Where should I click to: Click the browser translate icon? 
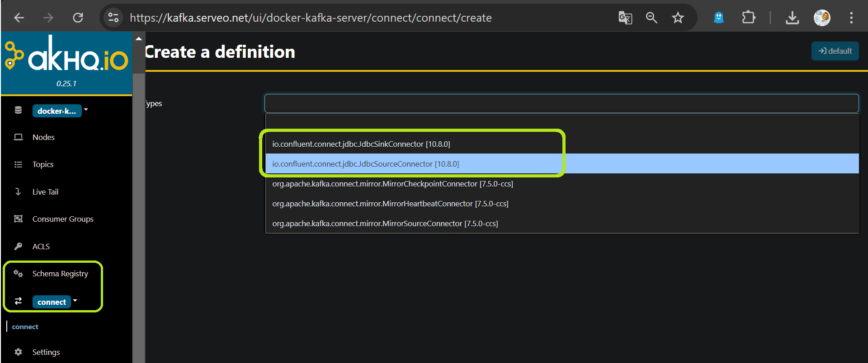[625, 18]
